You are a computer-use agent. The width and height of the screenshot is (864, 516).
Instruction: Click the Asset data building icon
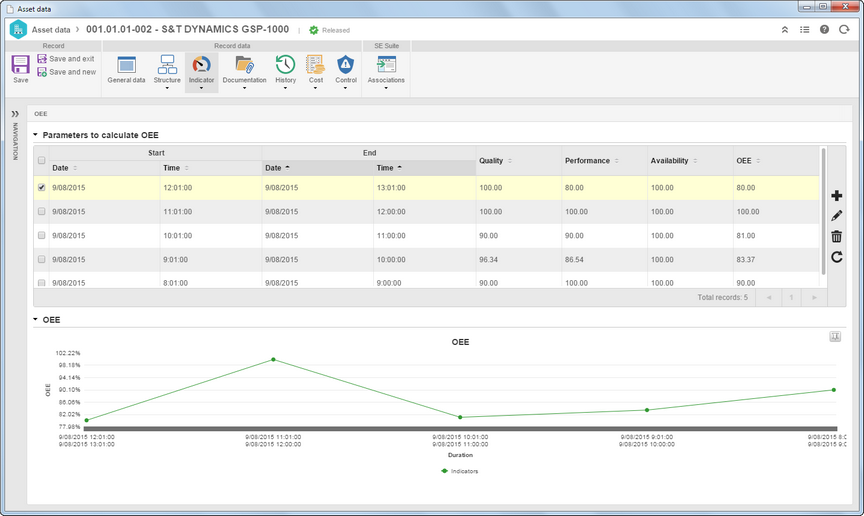pos(18,29)
